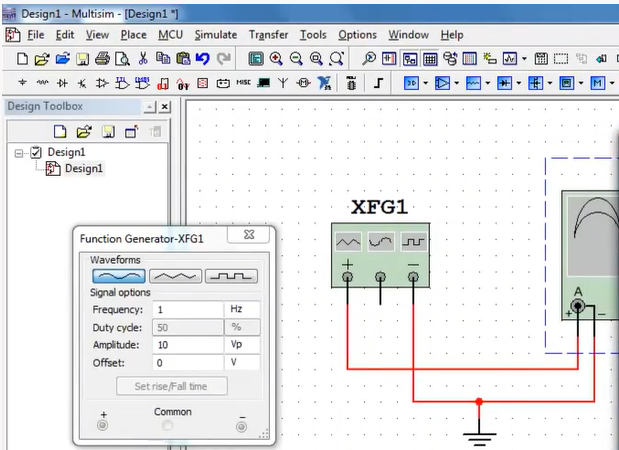Click the Zoom out magnifier icon
This screenshot has height=450, width=619.
pyautogui.click(x=296, y=59)
